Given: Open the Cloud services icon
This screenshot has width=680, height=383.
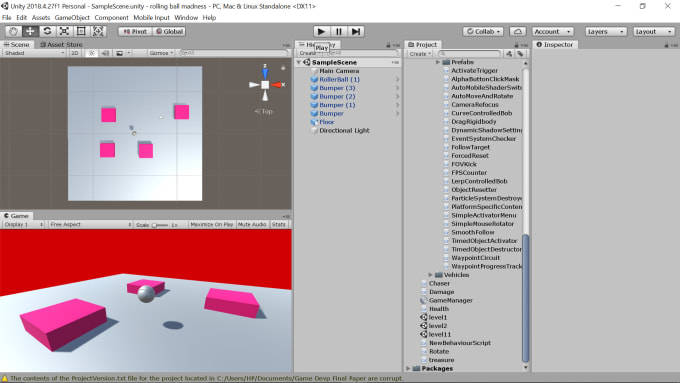Looking at the screenshot, I should coord(517,32).
